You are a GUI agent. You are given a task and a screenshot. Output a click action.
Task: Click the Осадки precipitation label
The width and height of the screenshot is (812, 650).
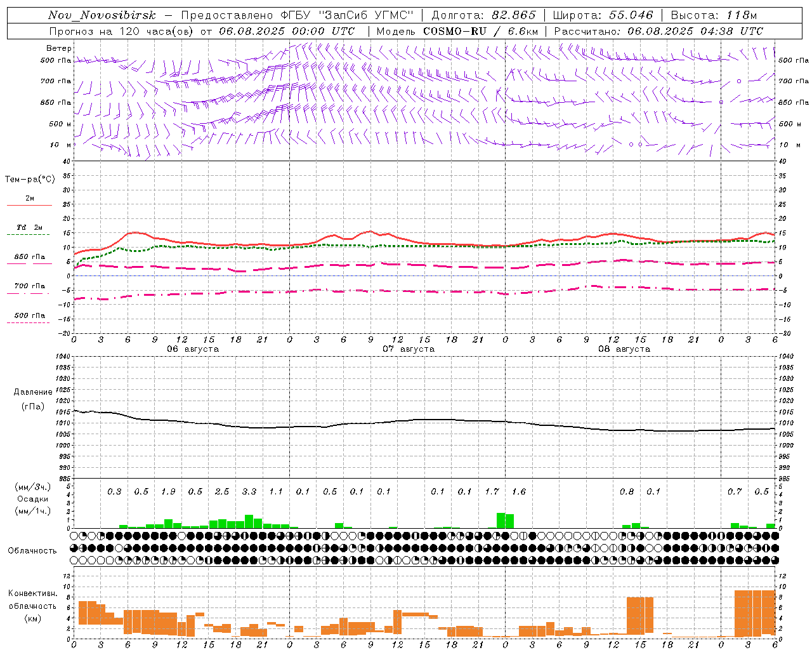click(33, 499)
